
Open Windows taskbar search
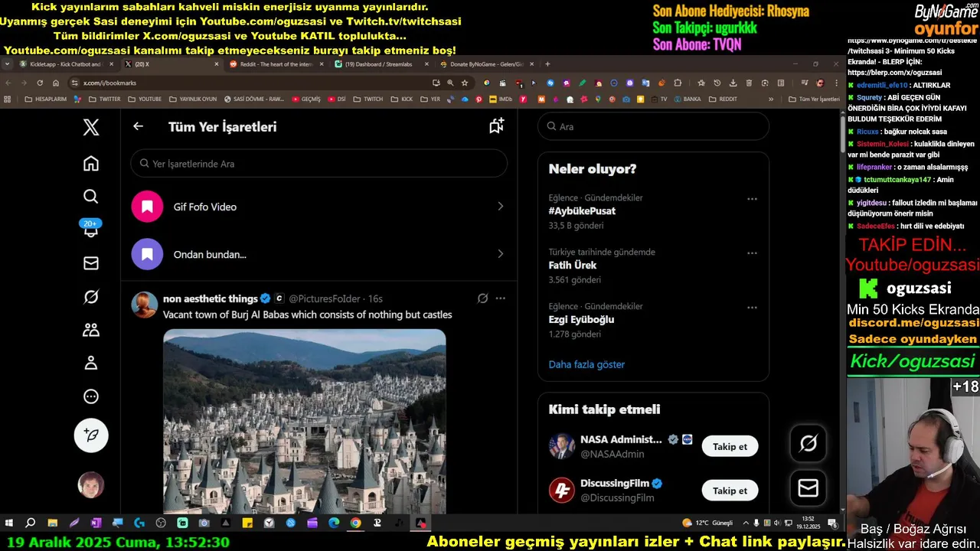click(31, 523)
